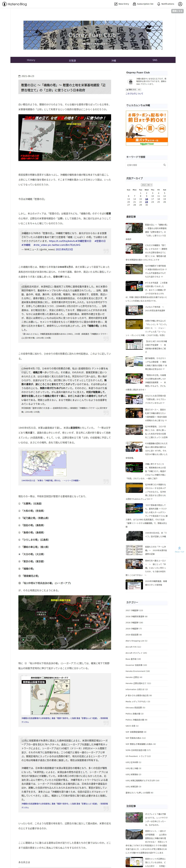186x868 pixels.
Task: Open category Okinawa 県民投票 (5)
Action: pyautogui.click(x=135, y=707)
